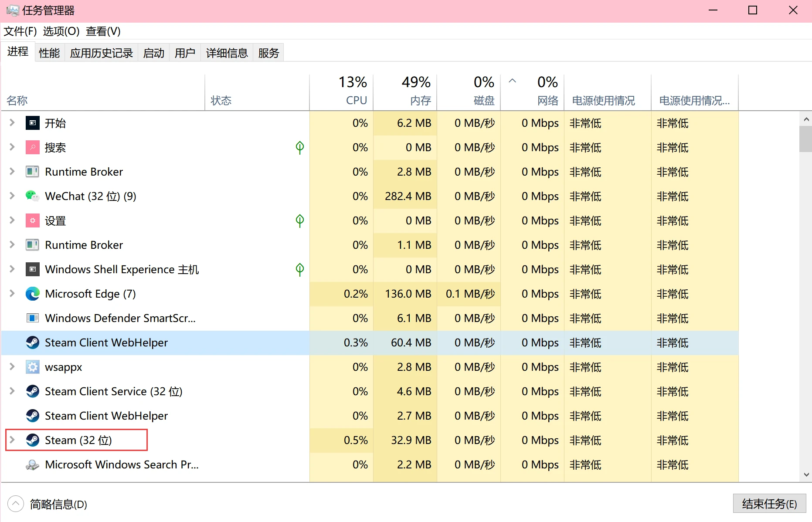Image resolution: width=812 pixels, height=522 pixels.
Task: Click the 开始 process icon
Action: (x=32, y=123)
